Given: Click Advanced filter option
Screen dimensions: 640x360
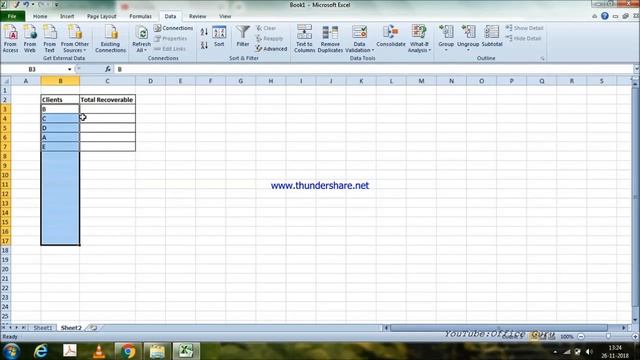Looking at the screenshot, I should (x=271, y=49).
